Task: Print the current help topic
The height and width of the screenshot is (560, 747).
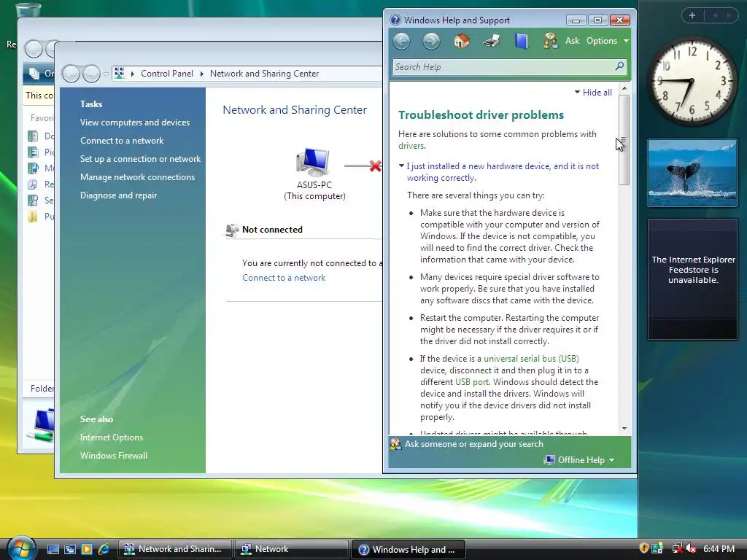Action: (x=491, y=41)
